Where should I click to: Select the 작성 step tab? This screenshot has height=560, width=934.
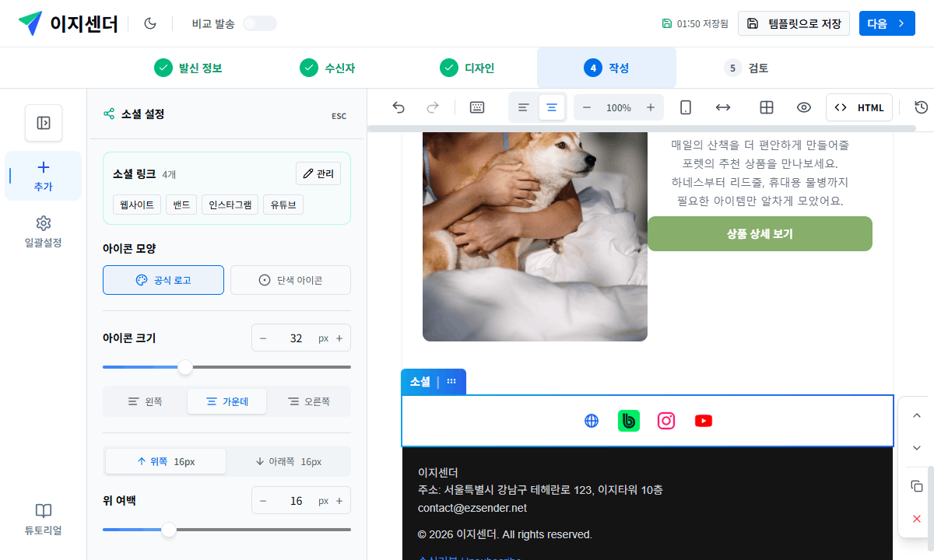[606, 68]
